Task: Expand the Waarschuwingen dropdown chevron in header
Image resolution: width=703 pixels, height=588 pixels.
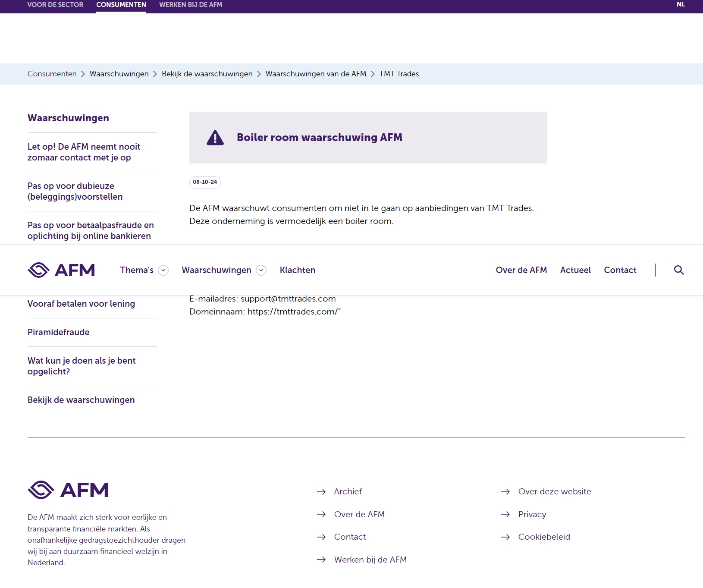Action: coord(261,270)
